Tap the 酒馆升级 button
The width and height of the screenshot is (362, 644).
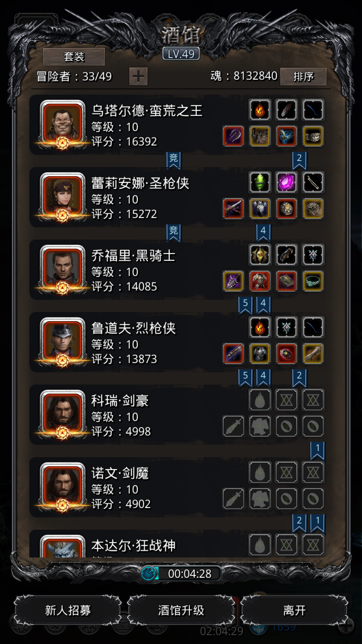click(181, 610)
